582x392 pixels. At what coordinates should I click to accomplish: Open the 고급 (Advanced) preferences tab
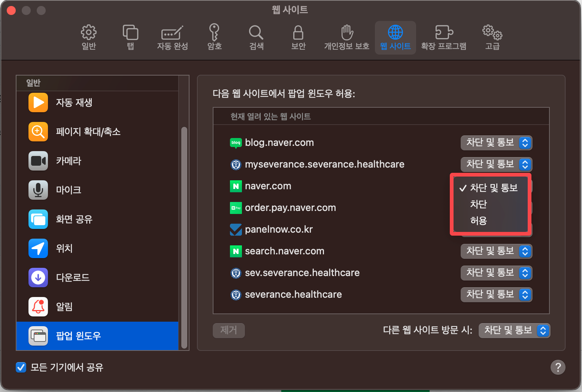click(x=492, y=38)
